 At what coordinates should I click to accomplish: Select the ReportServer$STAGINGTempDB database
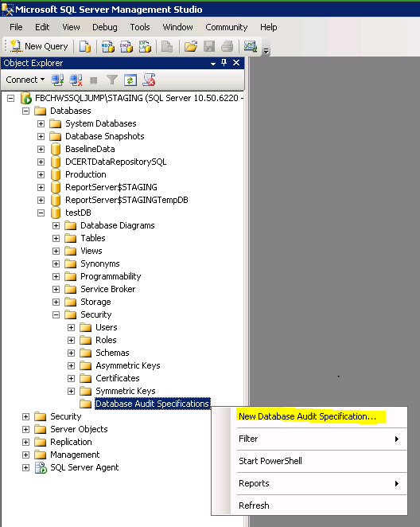[126, 200]
